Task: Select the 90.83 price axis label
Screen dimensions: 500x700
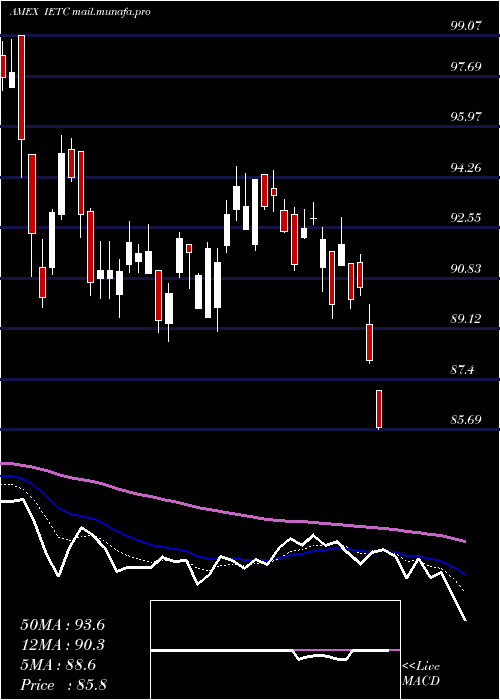Action: (x=466, y=269)
